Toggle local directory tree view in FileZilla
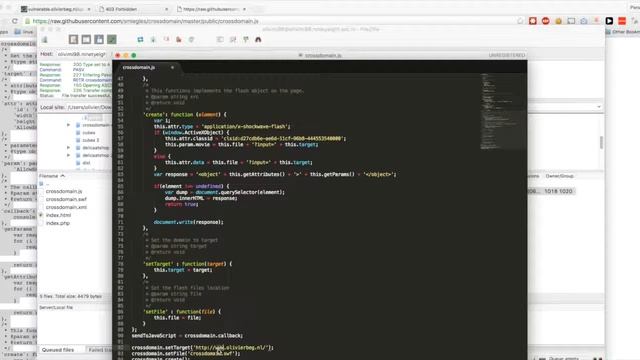The height and width of the screenshot is (360, 640). [86, 40]
